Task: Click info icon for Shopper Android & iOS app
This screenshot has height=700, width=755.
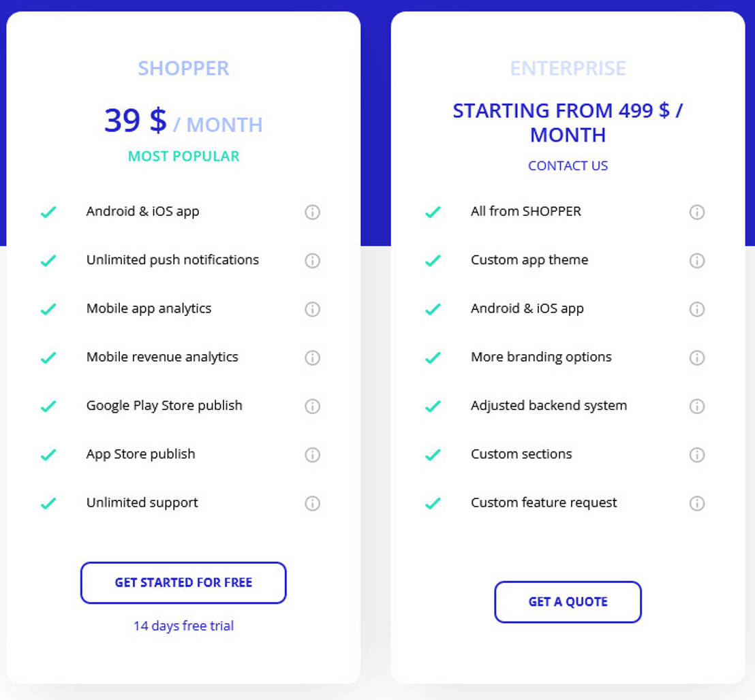Action: (313, 212)
